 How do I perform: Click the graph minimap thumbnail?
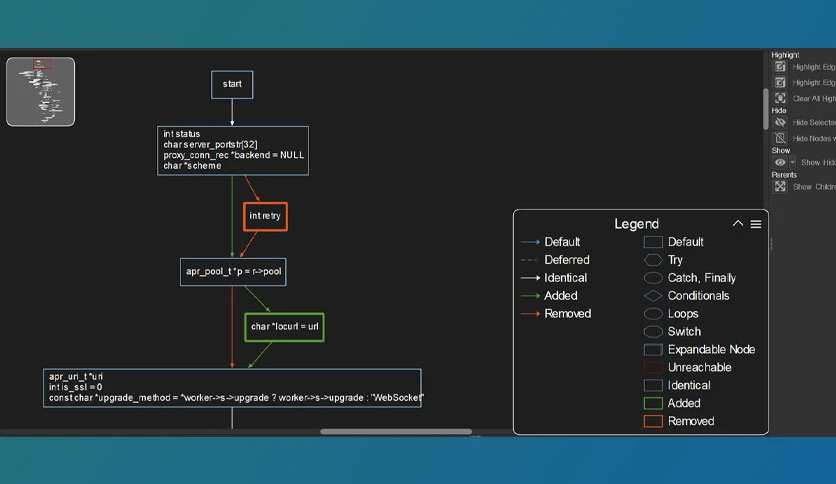(x=41, y=92)
